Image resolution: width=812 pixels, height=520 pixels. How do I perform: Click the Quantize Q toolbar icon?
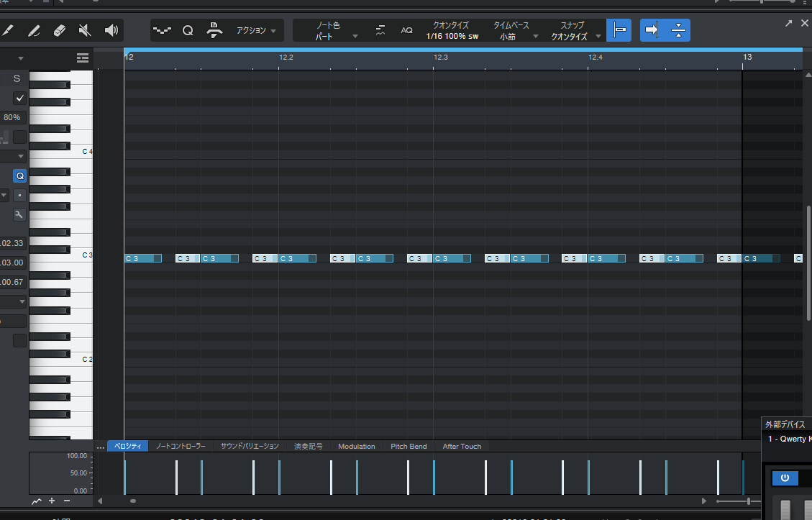(x=188, y=31)
